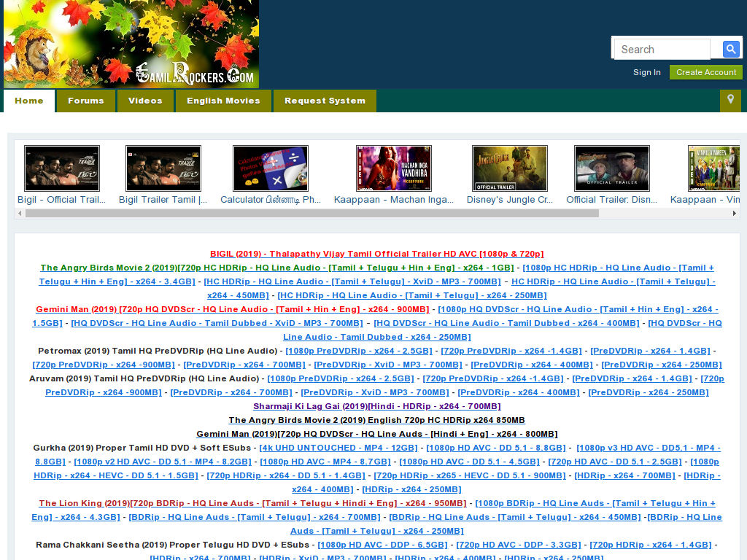Open the partially visible Kaappaan - Vin thumbnail
The image size is (747, 560).
pyautogui.click(x=713, y=168)
